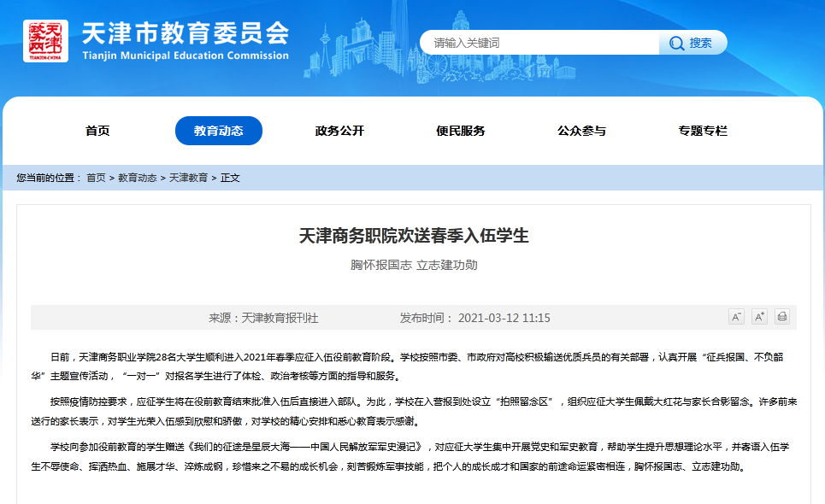
Task: Click the Tianjin red seal logo
Action: tap(46, 41)
